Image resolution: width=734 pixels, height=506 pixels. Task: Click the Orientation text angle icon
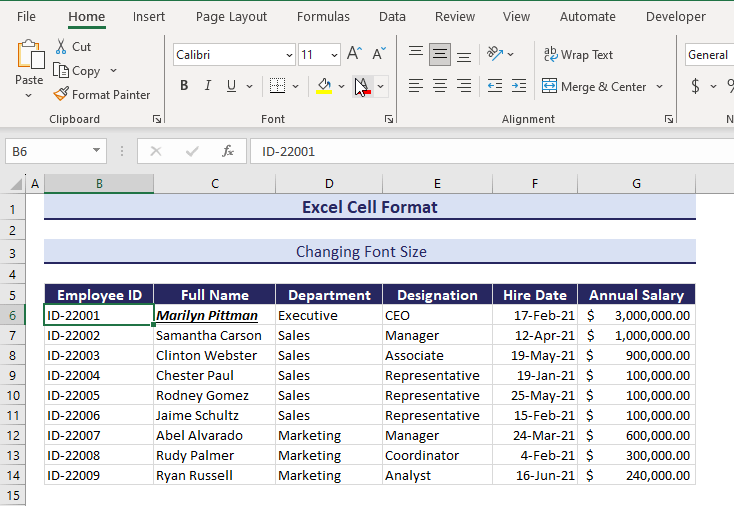(495, 54)
